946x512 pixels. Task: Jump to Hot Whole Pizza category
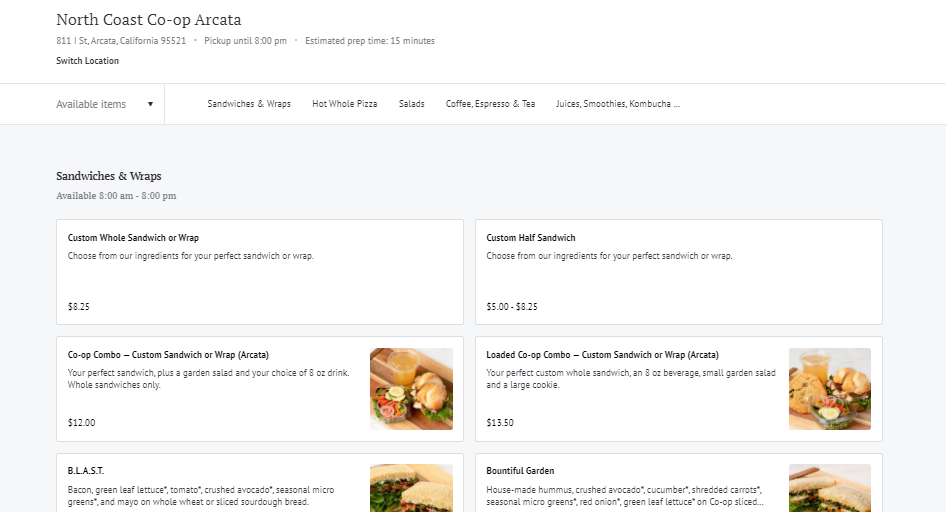pos(344,104)
